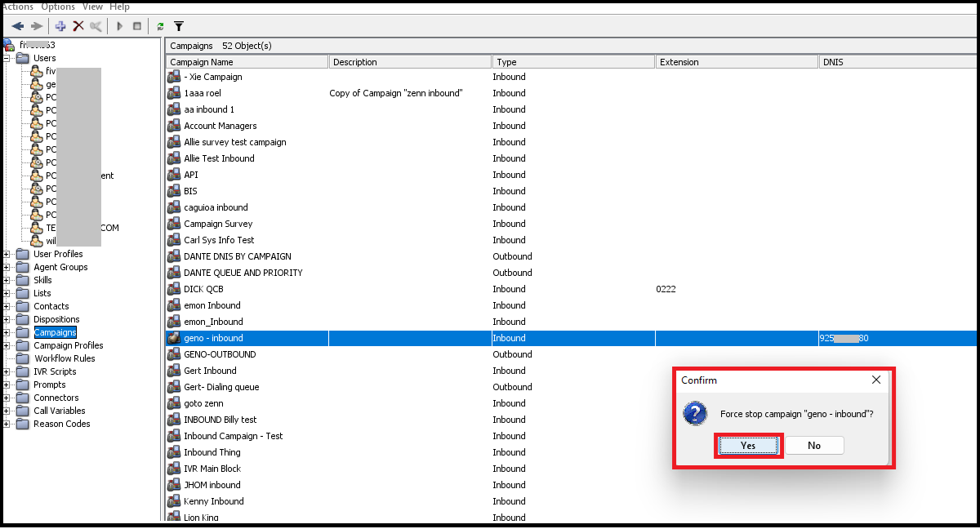Stop campaign with the square stop icon
Screen dimensions: 980x529
(x=137, y=26)
